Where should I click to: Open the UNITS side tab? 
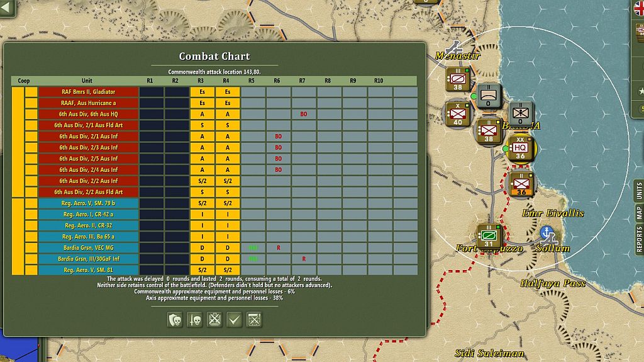639,191
